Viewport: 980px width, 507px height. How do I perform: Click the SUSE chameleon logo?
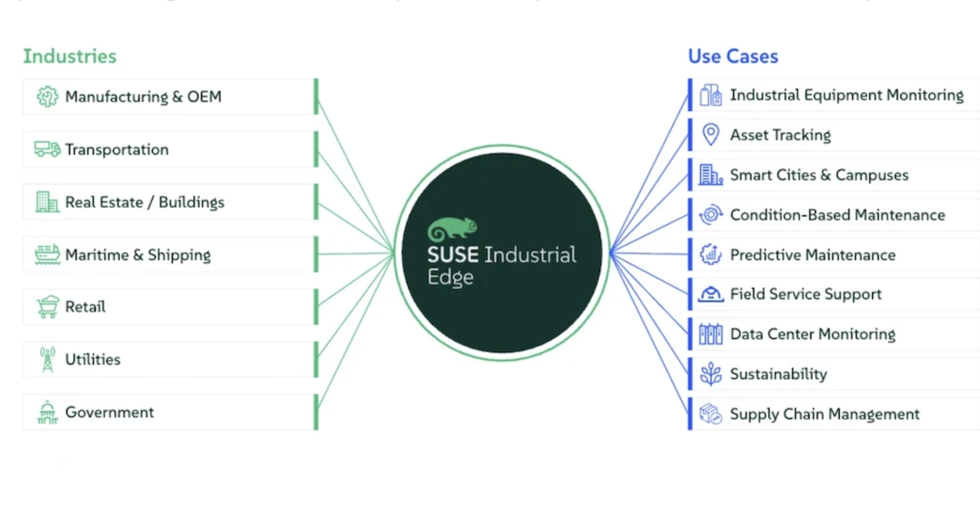click(452, 230)
